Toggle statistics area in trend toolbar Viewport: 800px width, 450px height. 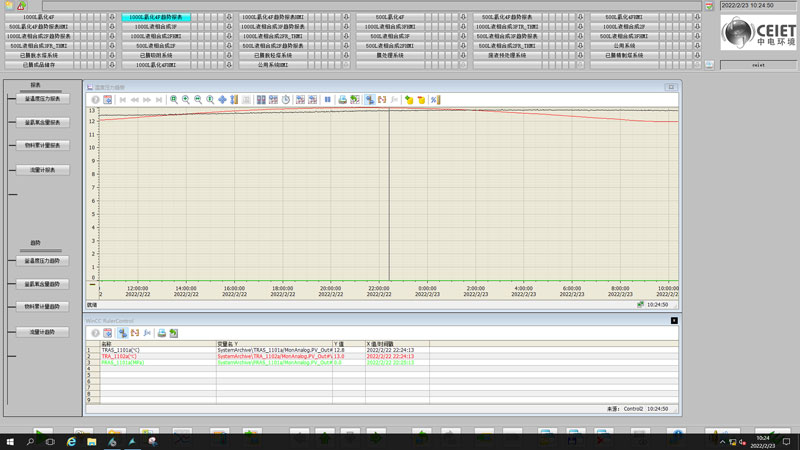point(382,100)
